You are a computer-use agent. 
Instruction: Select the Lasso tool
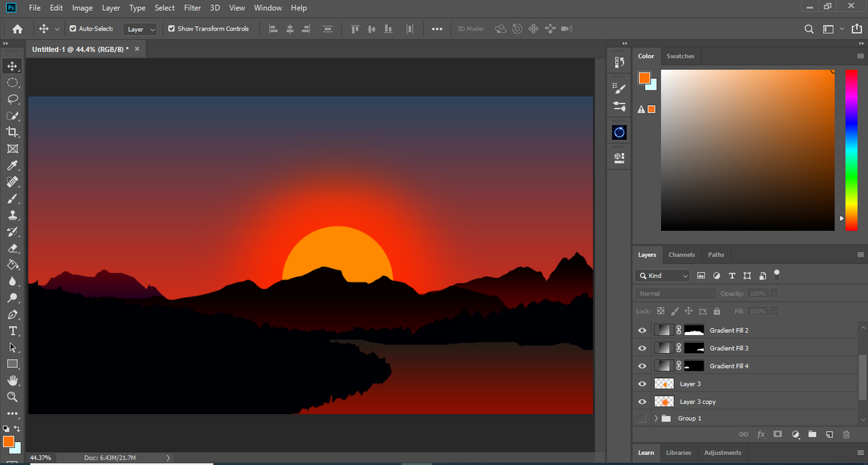coord(12,99)
